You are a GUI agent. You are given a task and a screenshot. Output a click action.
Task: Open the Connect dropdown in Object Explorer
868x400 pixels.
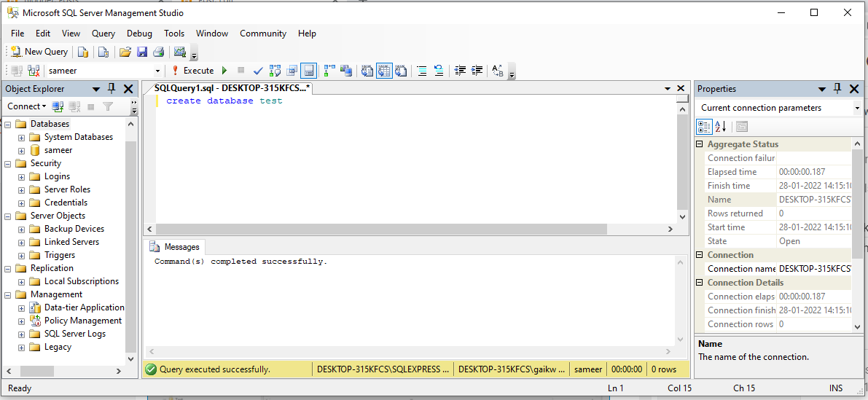[26, 106]
